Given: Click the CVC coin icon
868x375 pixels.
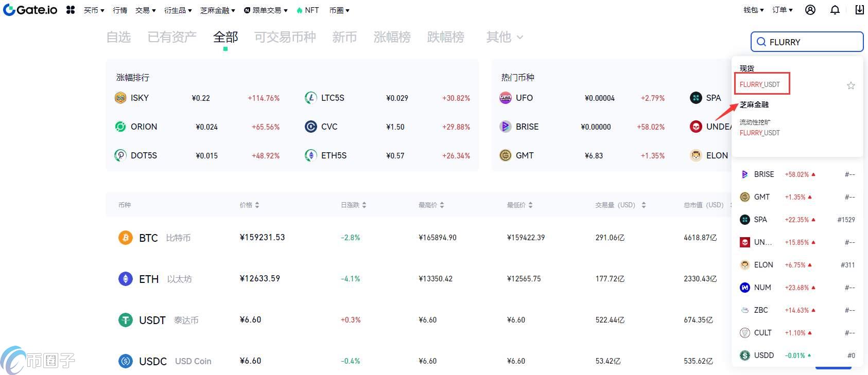Looking at the screenshot, I should 311,127.
